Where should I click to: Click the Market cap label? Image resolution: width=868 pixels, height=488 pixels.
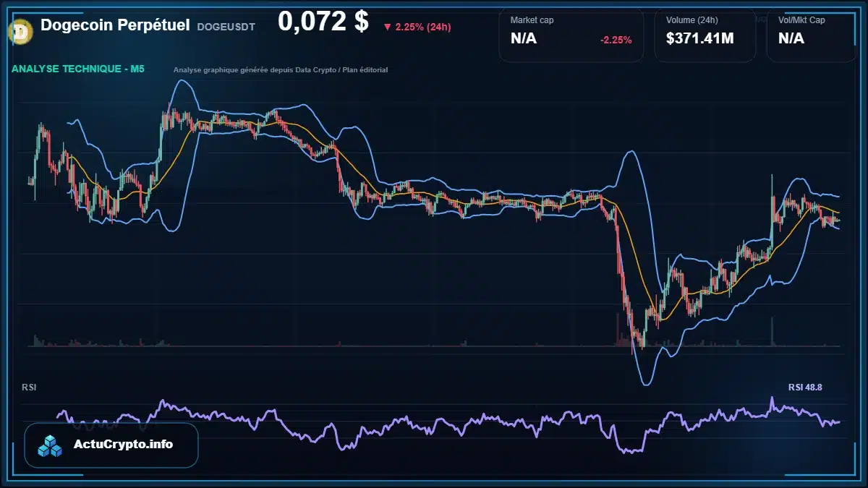[x=532, y=20]
